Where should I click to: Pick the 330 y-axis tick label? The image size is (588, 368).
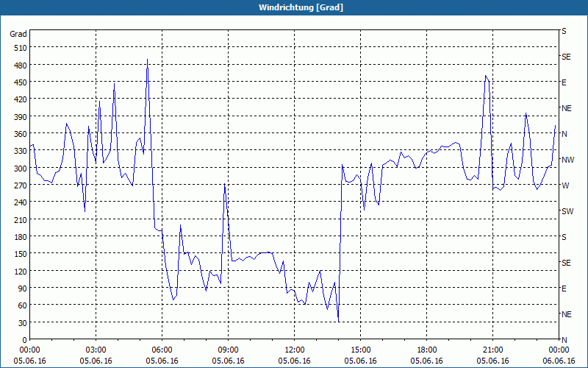point(21,151)
